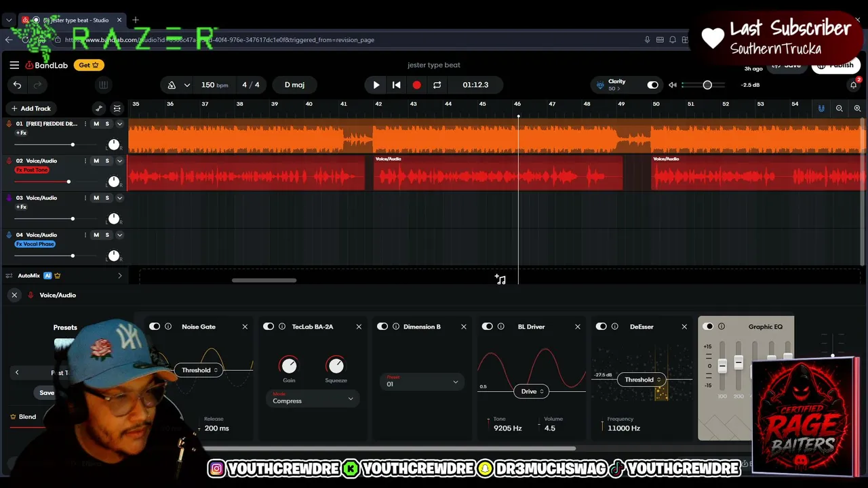Mute the master volume speaker icon
The image size is (868, 488).
click(x=673, y=85)
